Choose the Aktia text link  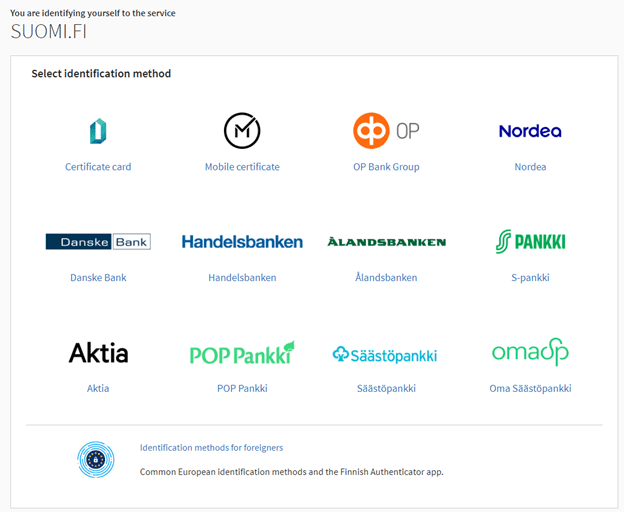98,388
